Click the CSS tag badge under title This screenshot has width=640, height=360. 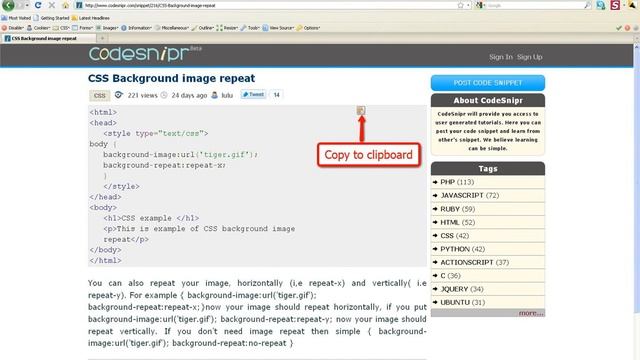coord(100,96)
